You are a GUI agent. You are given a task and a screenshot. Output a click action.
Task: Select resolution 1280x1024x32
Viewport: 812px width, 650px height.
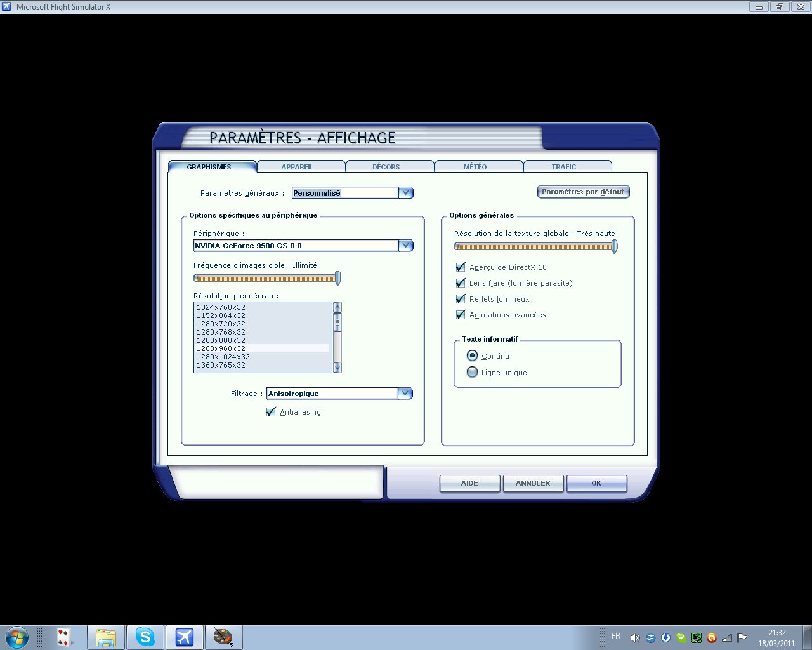[263, 357]
